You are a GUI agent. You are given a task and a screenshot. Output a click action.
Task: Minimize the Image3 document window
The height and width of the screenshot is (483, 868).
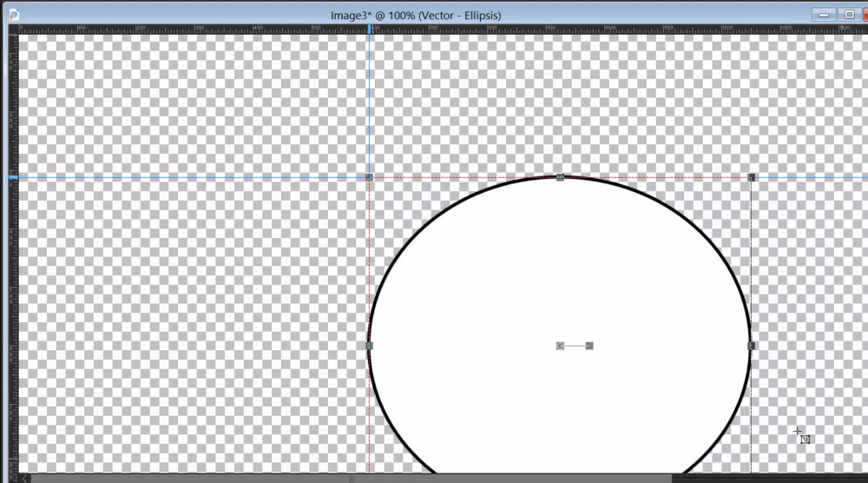tap(824, 15)
